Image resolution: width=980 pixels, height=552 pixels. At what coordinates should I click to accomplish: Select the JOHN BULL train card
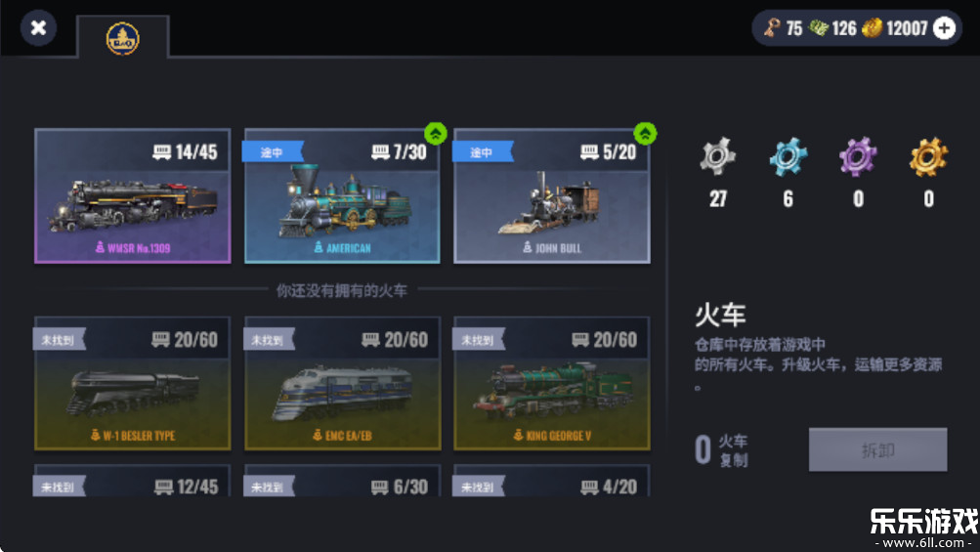click(x=552, y=196)
